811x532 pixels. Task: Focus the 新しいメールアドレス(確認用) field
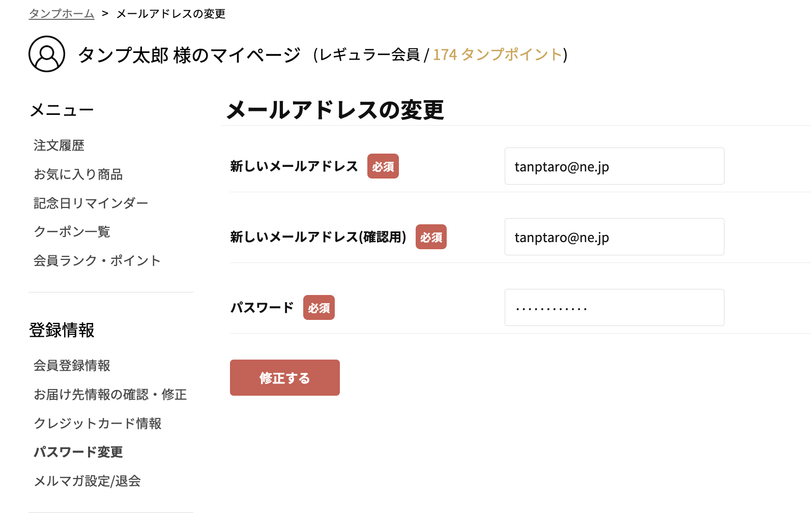pos(614,237)
